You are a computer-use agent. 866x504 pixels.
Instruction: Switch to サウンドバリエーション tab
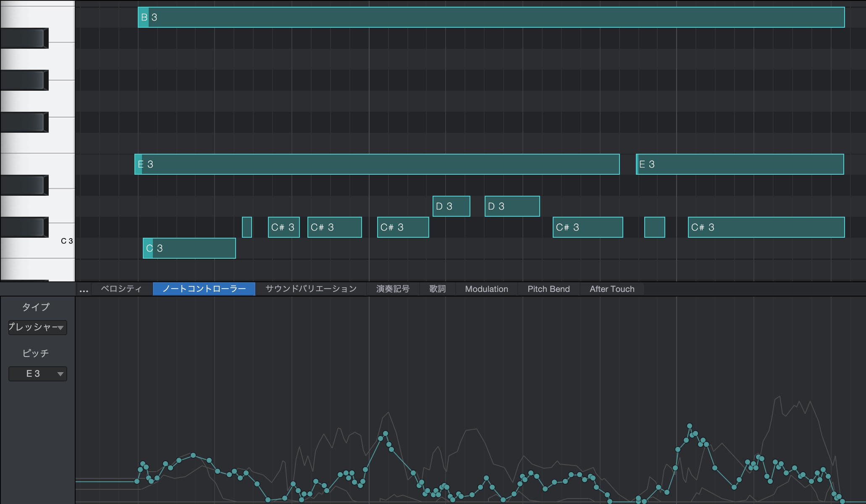pos(311,289)
